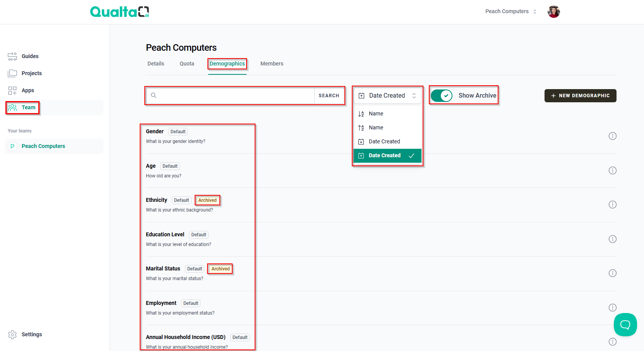Open more options for Gender row
Screen dimensions: 644x351
(613, 136)
